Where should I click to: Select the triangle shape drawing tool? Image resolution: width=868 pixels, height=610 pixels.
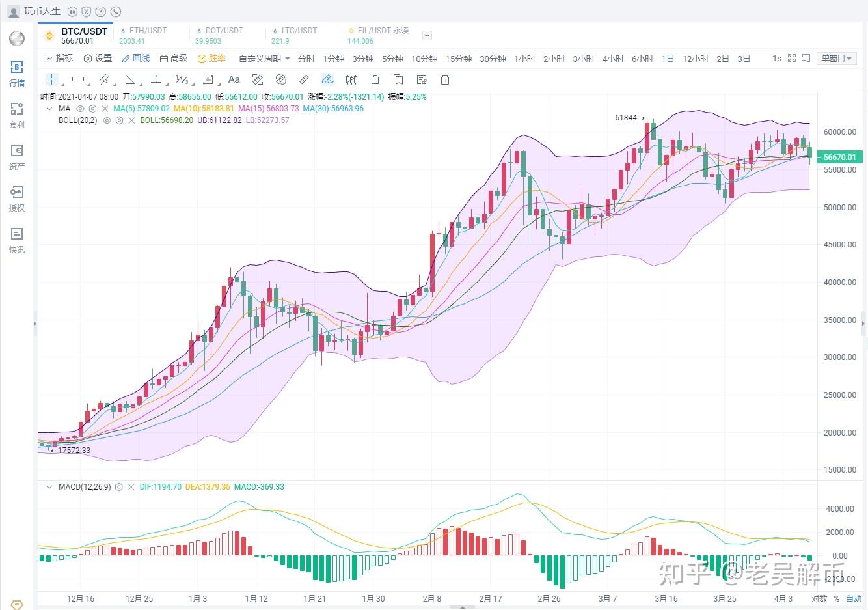click(x=130, y=79)
